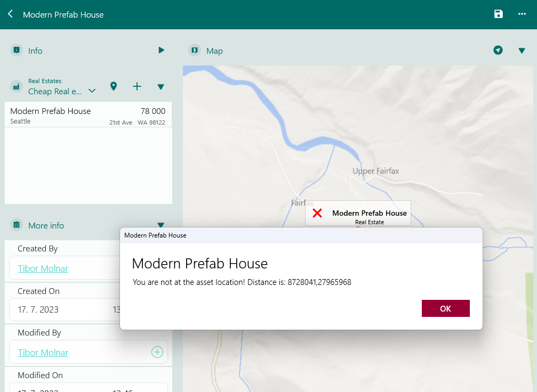The width and height of the screenshot is (537, 392).
Task: Click the back arrow in header
Action: click(10, 14)
